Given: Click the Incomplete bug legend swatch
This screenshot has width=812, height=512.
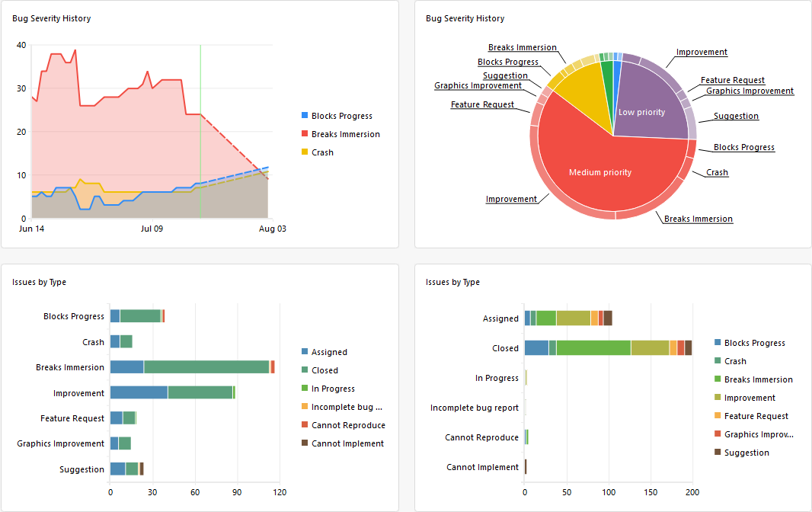Looking at the screenshot, I should pos(305,407).
